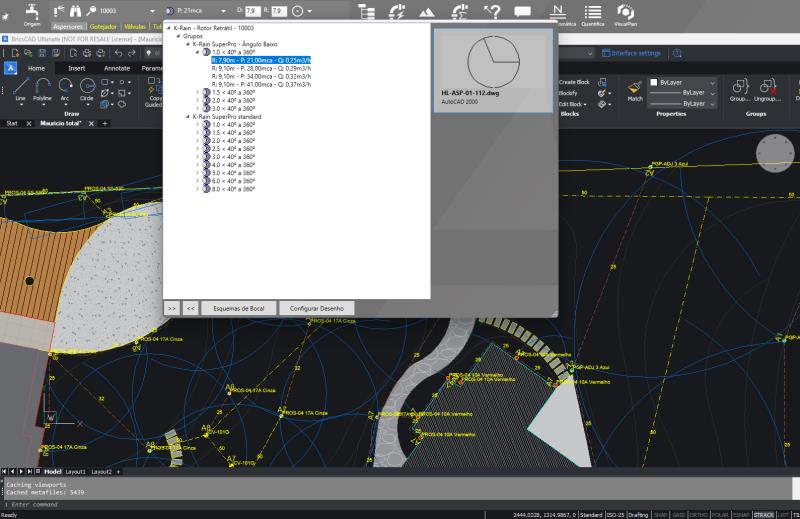
Task: Collapse the K-Rain SuperPro standard group
Action: [x=187, y=117]
